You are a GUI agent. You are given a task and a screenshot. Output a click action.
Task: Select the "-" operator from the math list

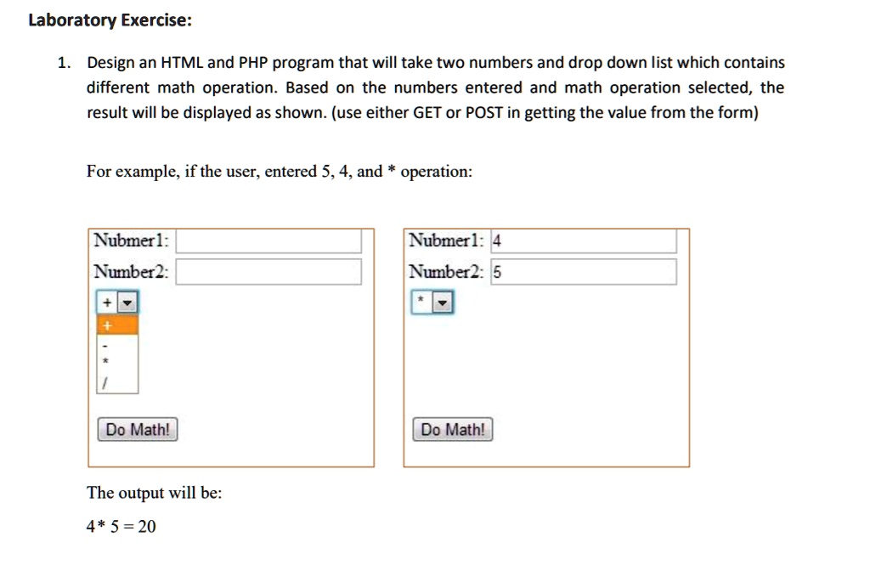pos(105,346)
